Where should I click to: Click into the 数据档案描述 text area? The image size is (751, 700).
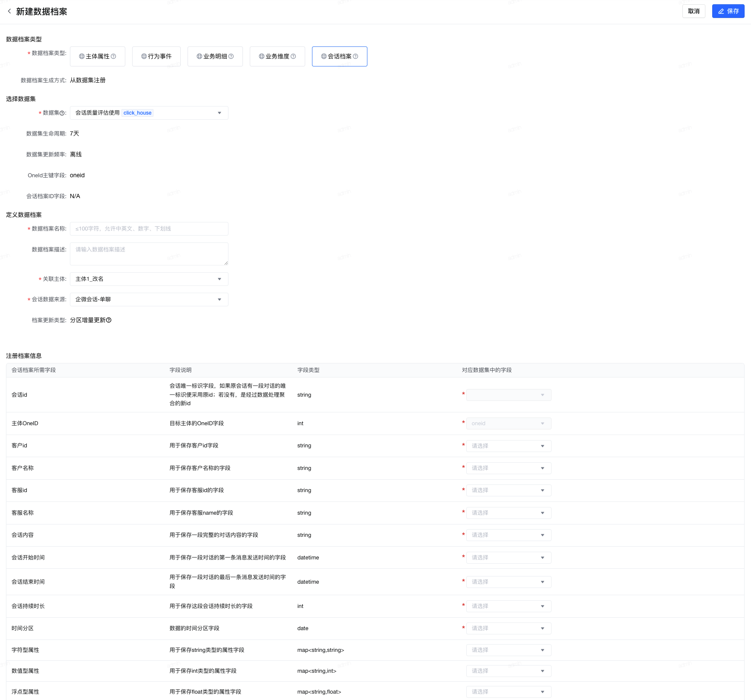coord(149,253)
